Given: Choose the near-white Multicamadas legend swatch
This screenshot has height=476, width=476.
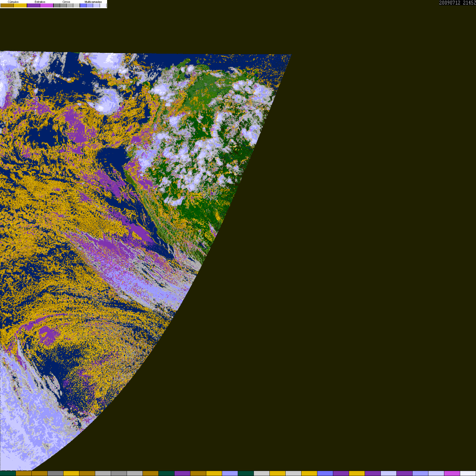Looking at the screenshot, I should click(103, 5).
